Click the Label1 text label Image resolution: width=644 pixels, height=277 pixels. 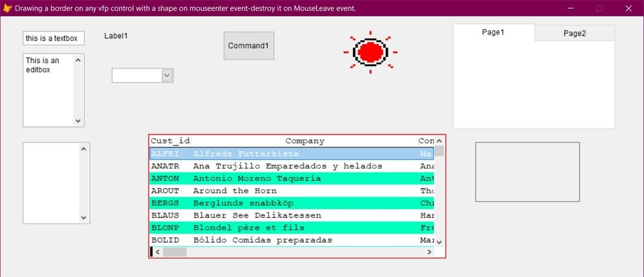pyautogui.click(x=116, y=36)
